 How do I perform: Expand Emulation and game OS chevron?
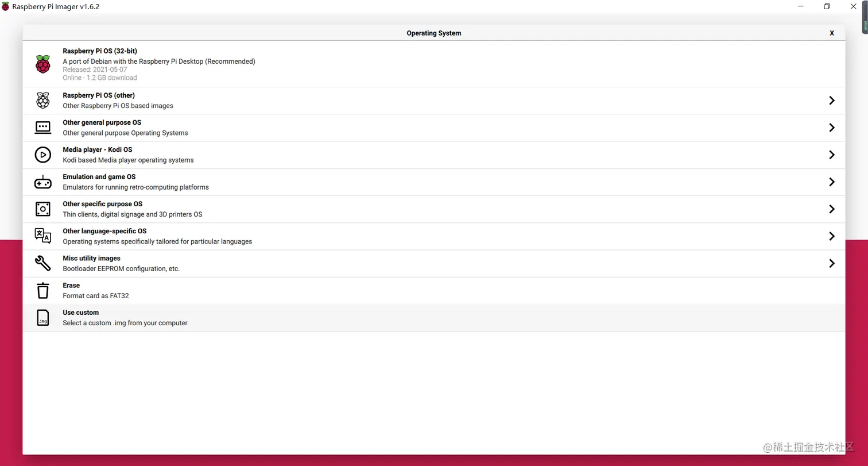tap(831, 182)
